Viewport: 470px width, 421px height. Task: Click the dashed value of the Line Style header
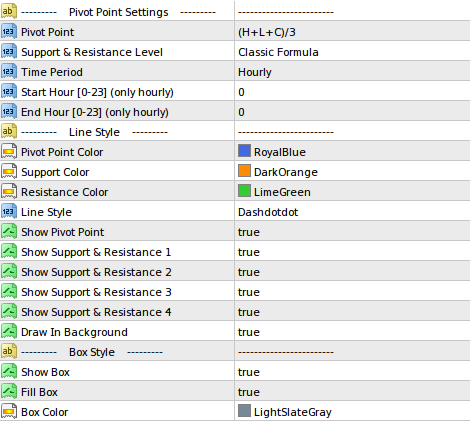286,132
